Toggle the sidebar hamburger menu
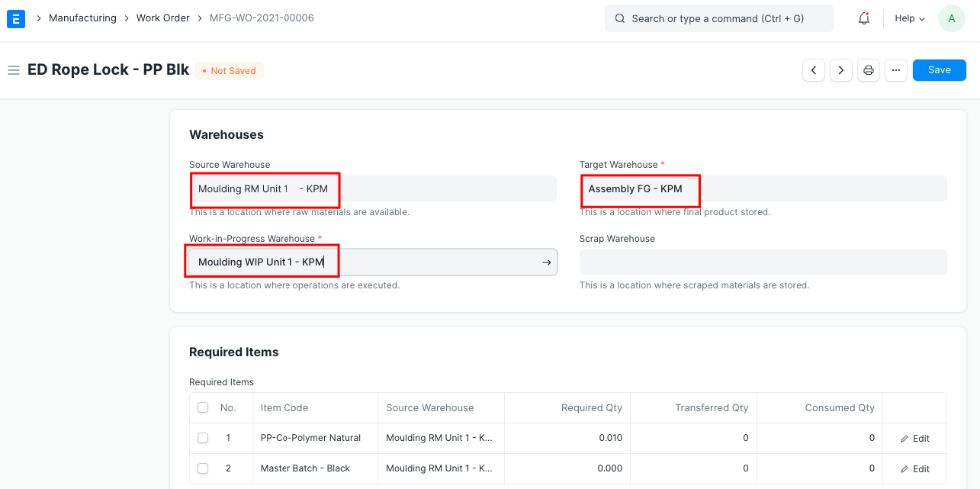 coord(13,70)
